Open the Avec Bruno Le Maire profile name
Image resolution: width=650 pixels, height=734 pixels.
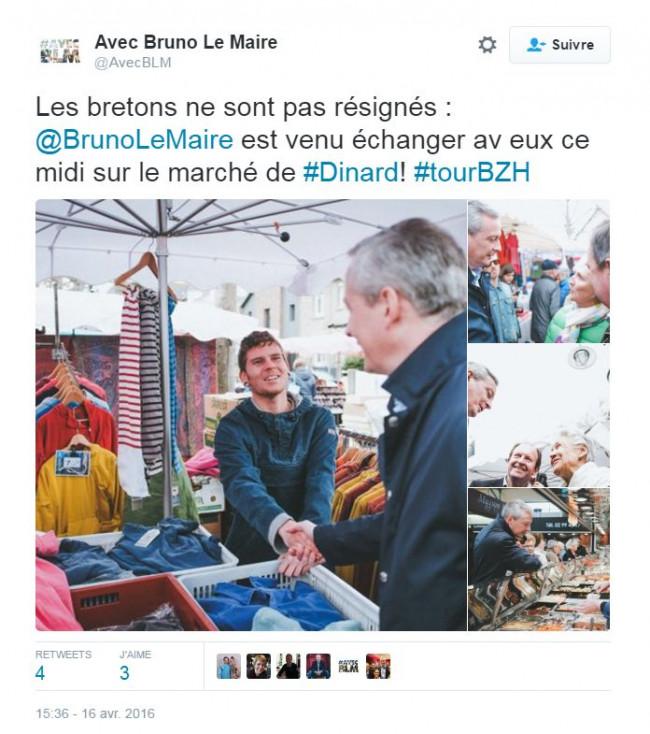(186, 42)
